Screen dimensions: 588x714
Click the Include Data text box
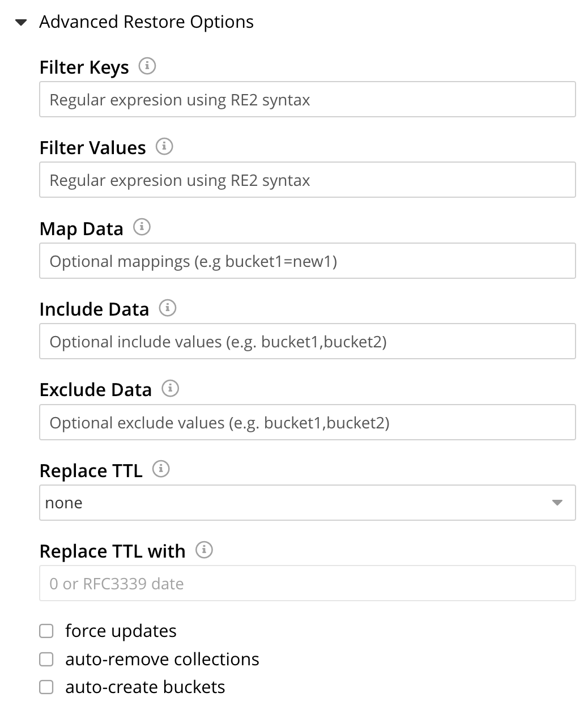pyautogui.click(x=307, y=341)
